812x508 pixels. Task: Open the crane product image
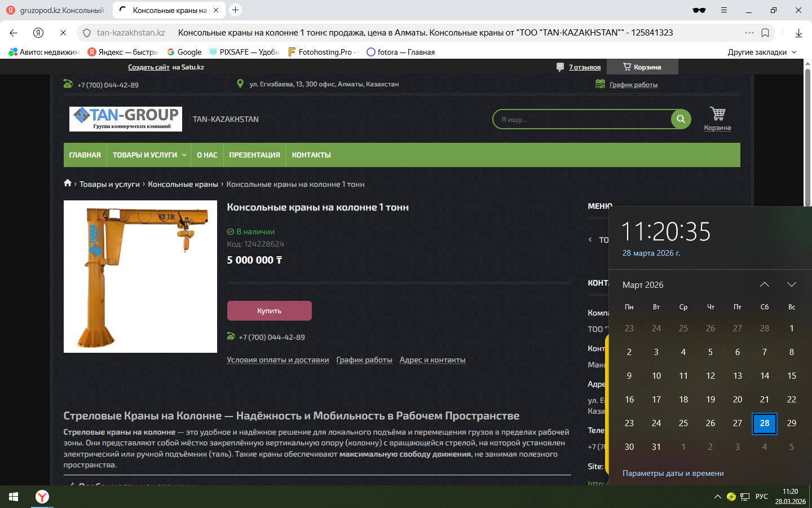(x=140, y=277)
